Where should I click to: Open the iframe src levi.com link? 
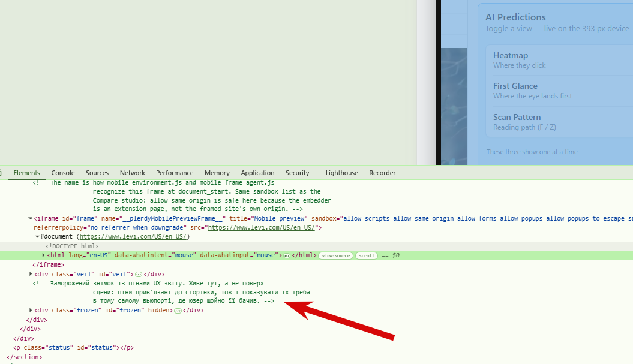coord(261,228)
